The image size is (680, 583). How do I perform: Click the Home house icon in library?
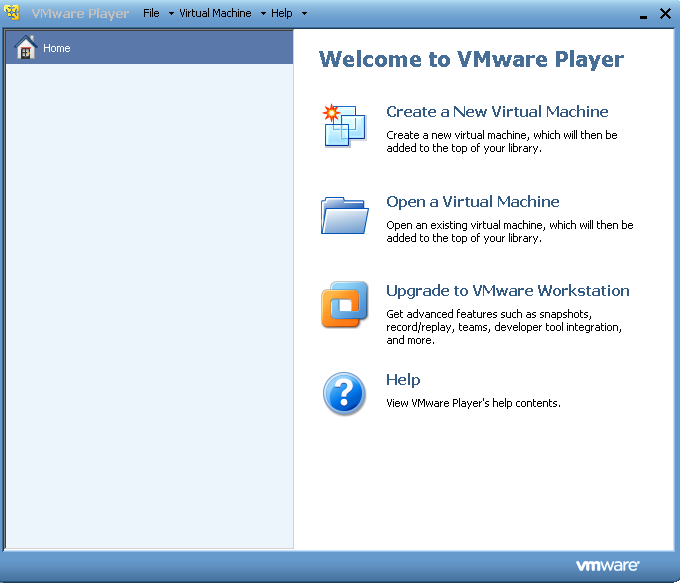click(x=26, y=47)
